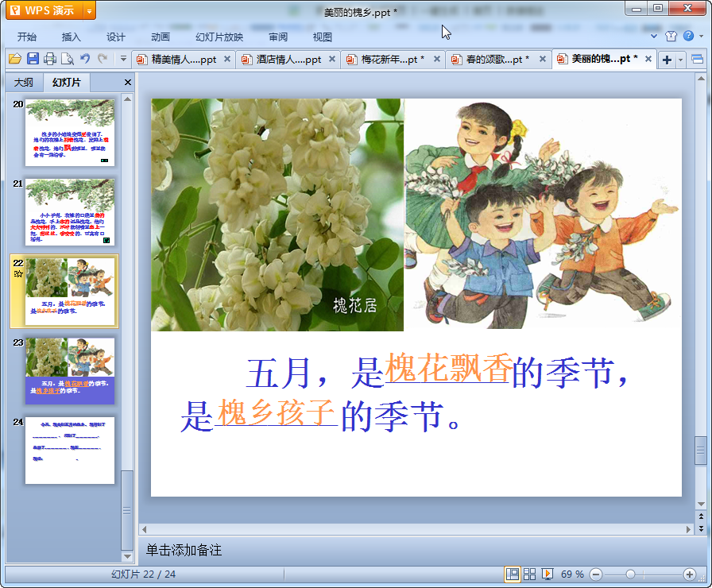Click the 69 % zoom level
The width and height of the screenshot is (712, 588).
coord(572,574)
